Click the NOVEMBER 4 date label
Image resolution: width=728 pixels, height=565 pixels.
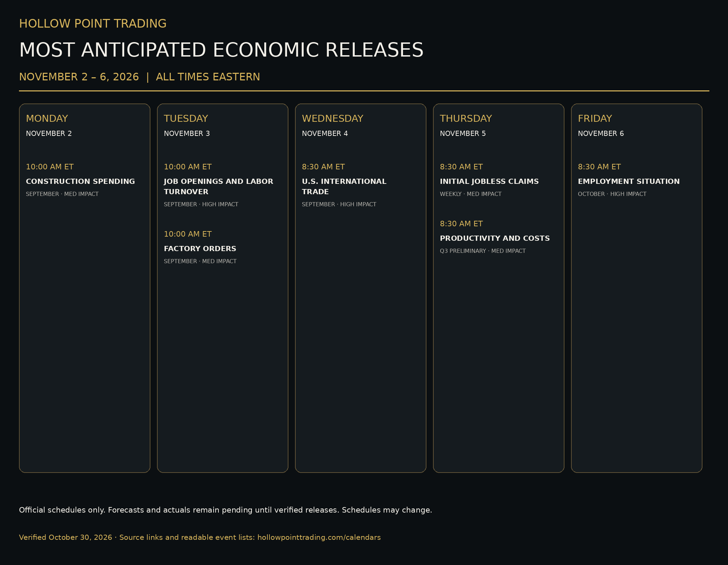tap(325, 133)
